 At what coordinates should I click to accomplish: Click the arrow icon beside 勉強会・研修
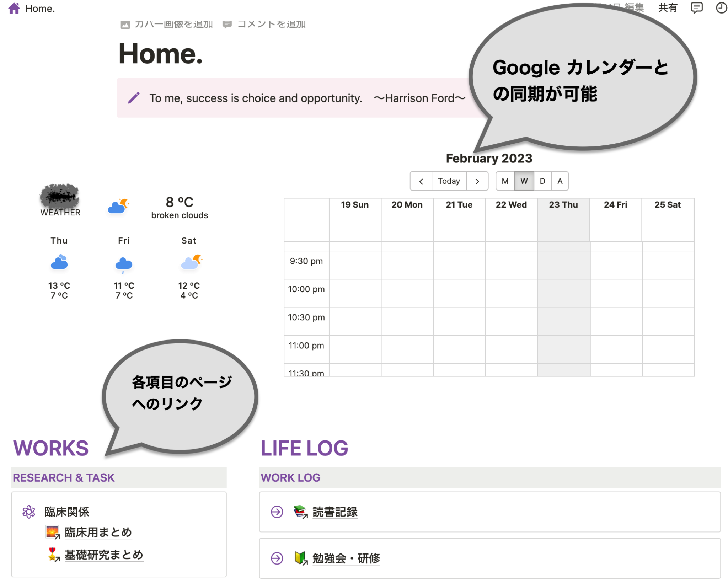(277, 558)
